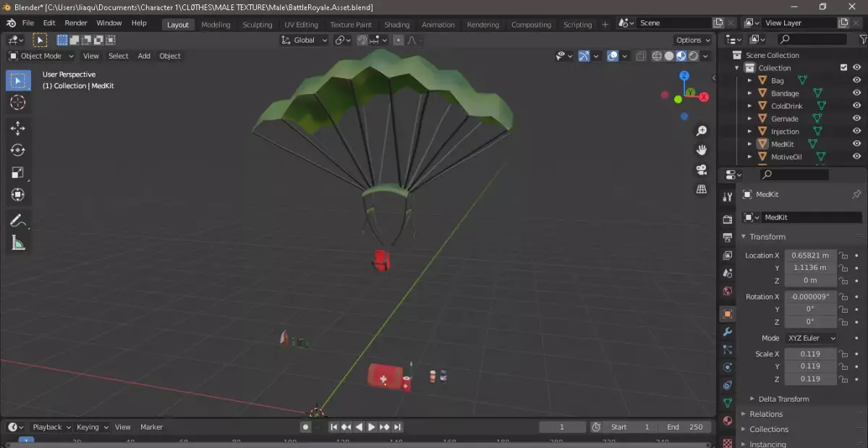Viewport: 868px width, 448px height.
Task: Hide the MedKit object in outliner
Action: click(x=856, y=144)
